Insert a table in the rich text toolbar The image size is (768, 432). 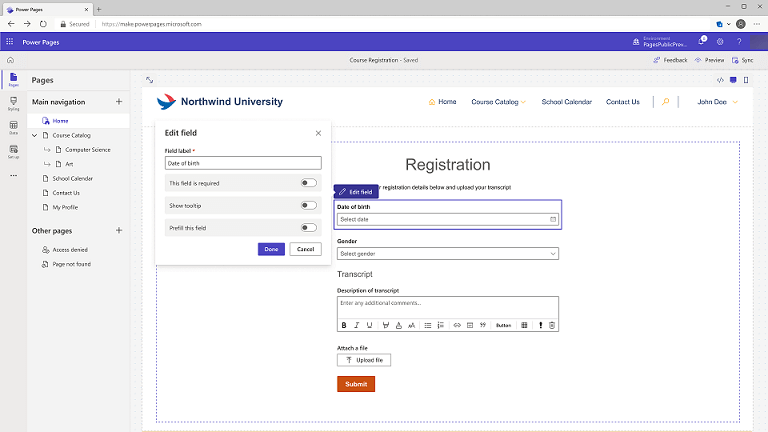524,325
